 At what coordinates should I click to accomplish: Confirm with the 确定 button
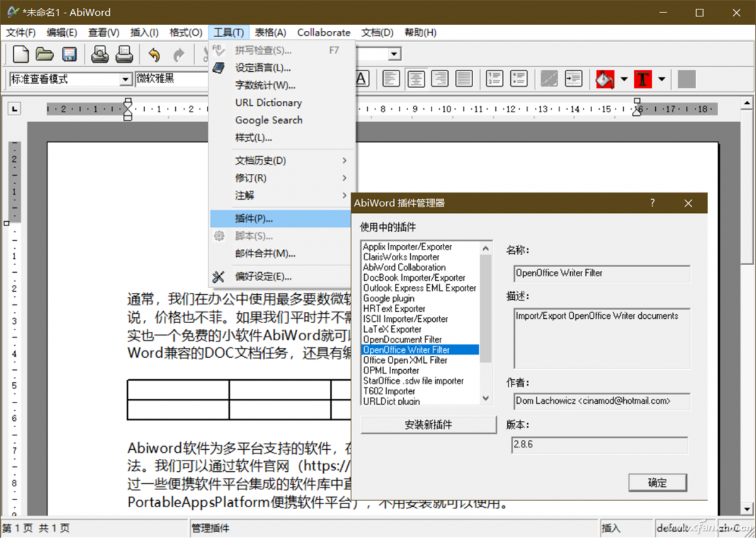[657, 483]
